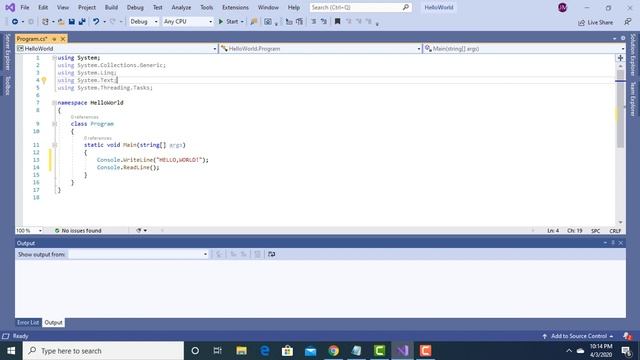Collapse the static void Main method block

54,145
